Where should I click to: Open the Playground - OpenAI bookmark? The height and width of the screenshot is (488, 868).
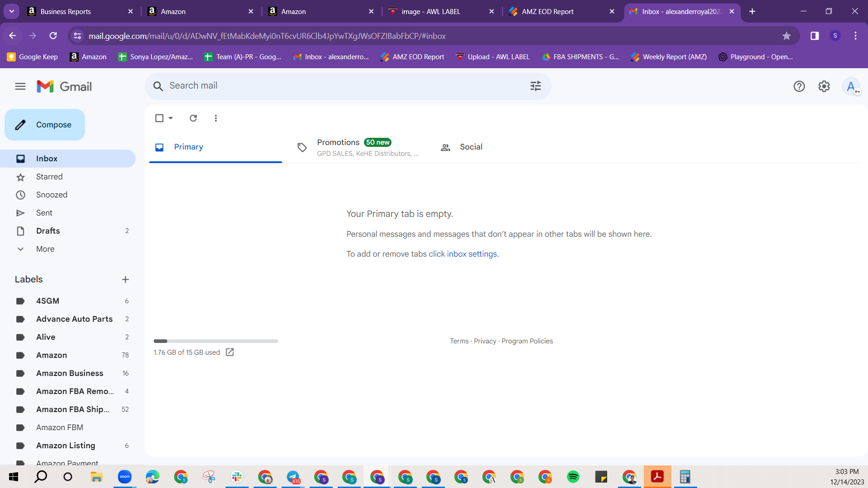[x=756, y=57]
